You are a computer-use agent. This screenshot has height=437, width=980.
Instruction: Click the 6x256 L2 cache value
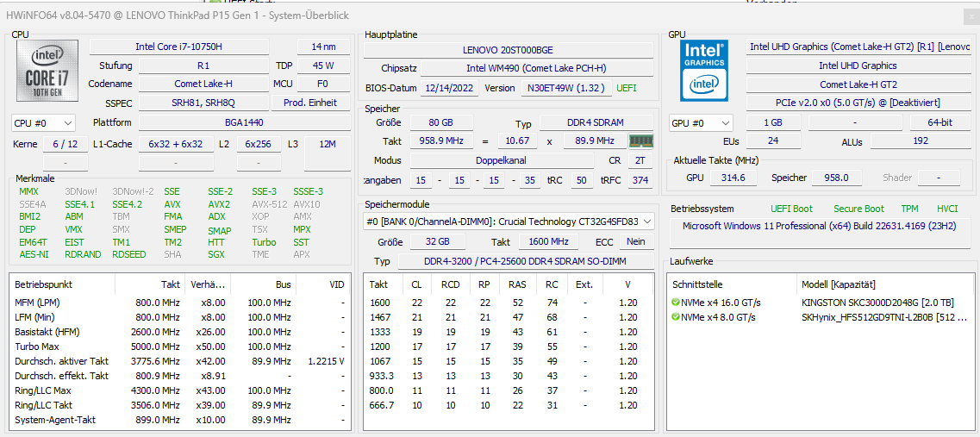(258, 144)
